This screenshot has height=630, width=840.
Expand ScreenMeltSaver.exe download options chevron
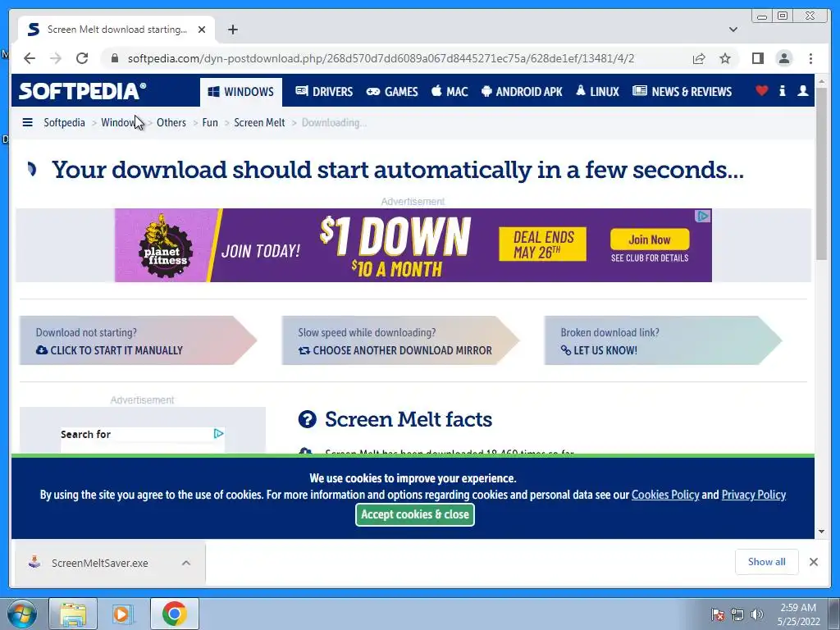pyautogui.click(x=186, y=563)
